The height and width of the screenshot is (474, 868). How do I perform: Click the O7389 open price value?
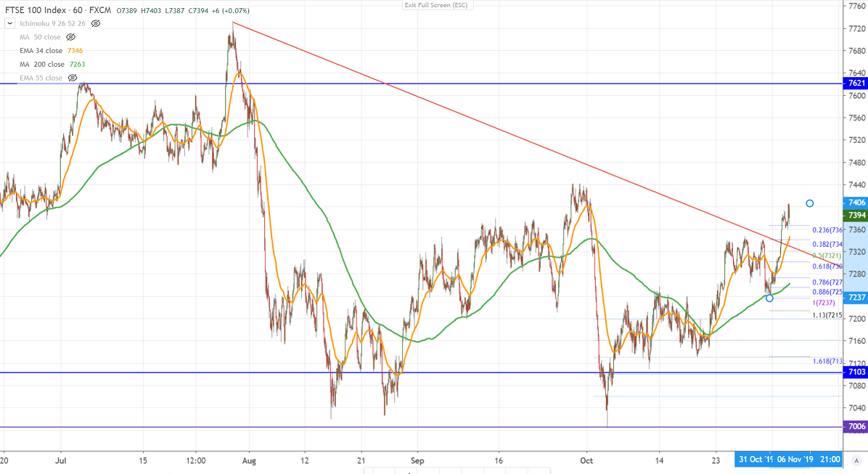coord(127,10)
